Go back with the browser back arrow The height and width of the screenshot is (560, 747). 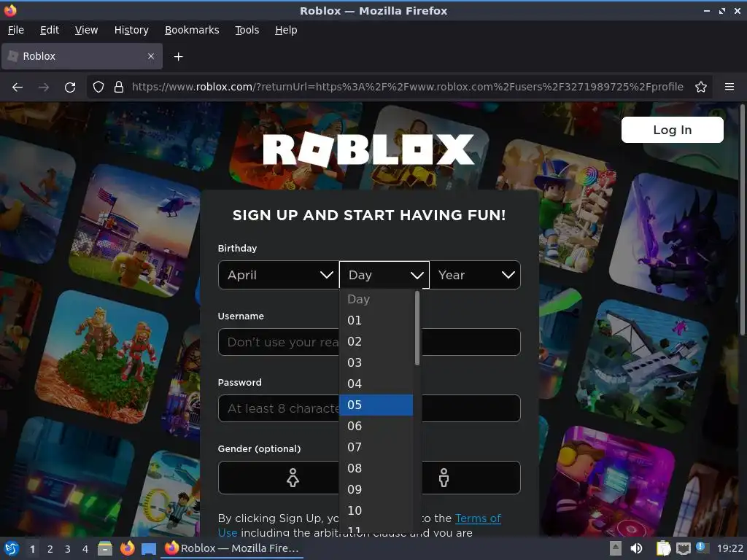[18, 87]
